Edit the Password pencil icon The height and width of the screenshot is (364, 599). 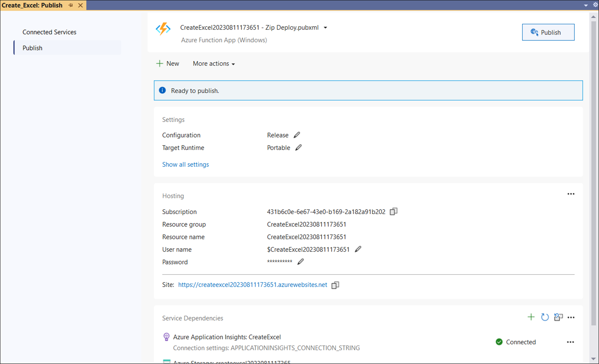click(x=300, y=262)
